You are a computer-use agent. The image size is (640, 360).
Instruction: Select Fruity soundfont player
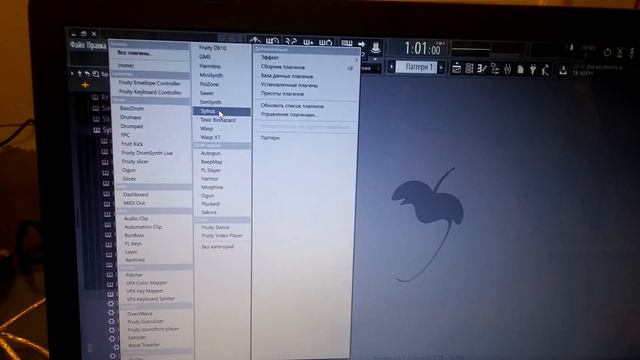pyautogui.click(x=153, y=329)
